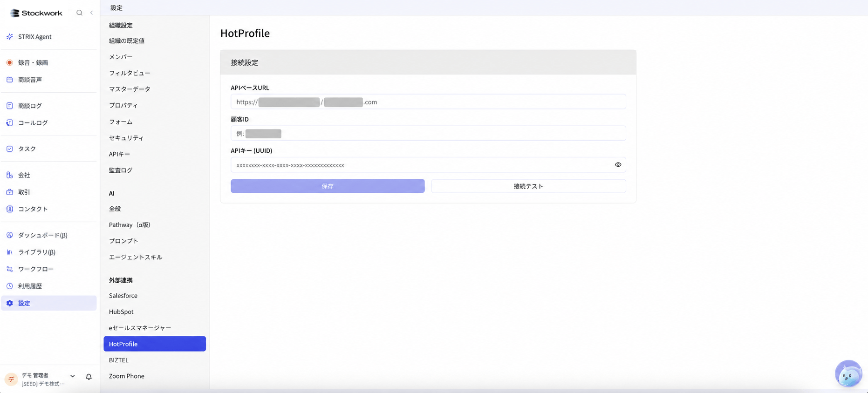This screenshot has height=393, width=868.
Task: Click 外部連携 section heading
Action: 121,280
